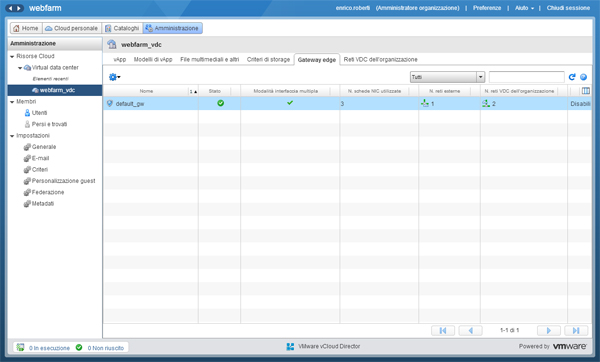
Task: Click the enrico.roberti user name
Action: coord(352,8)
